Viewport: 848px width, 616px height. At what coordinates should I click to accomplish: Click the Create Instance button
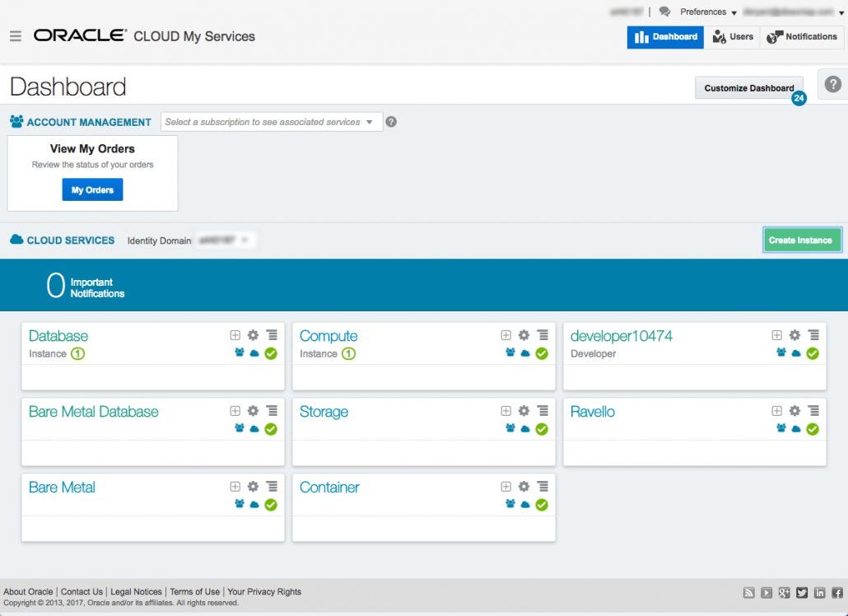click(802, 240)
